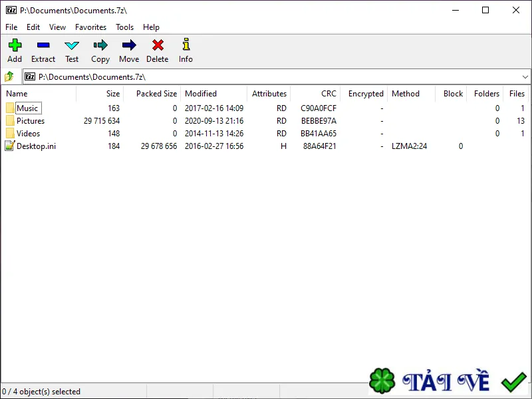Click the Copy toolbar icon
The height and width of the screenshot is (399, 532).
point(100,45)
